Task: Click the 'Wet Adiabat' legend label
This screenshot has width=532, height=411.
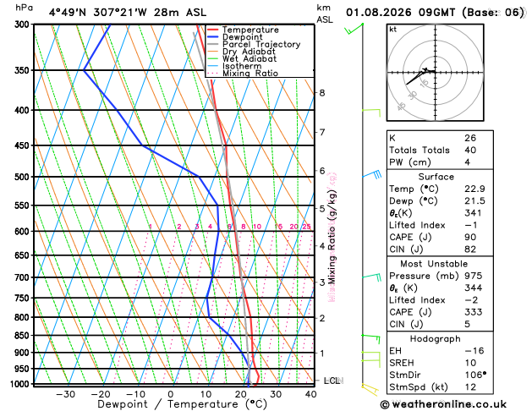Action: pos(250,58)
